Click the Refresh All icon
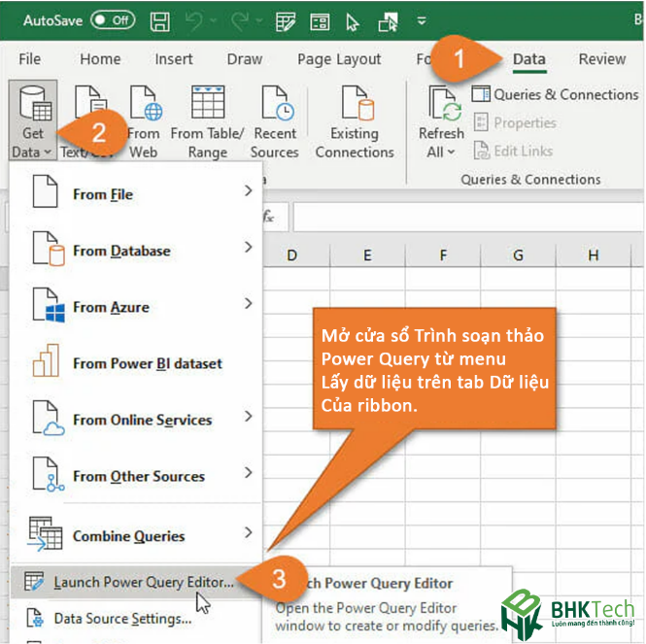This screenshot has height=644, width=646. point(445,103)
